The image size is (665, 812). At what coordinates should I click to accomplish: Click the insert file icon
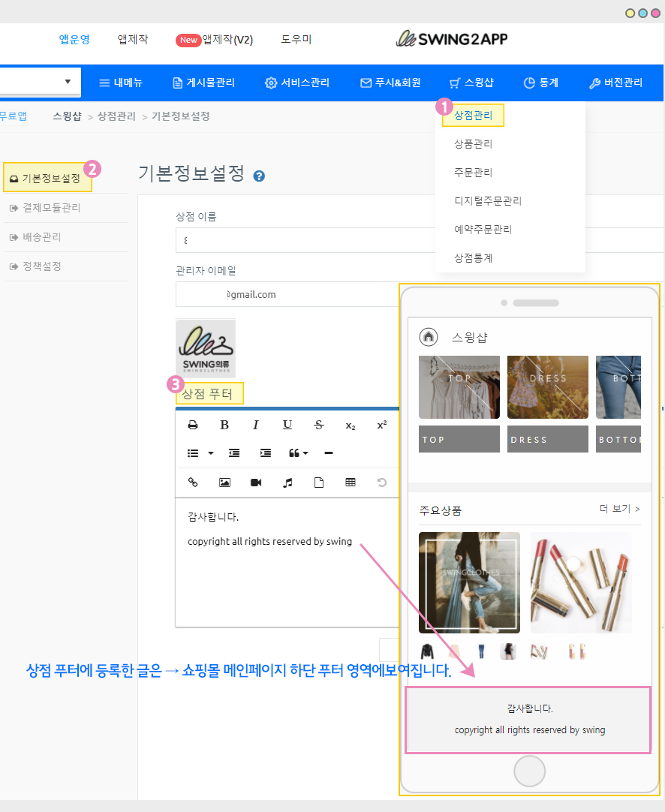319,483
